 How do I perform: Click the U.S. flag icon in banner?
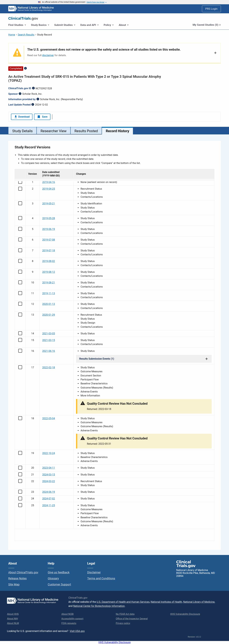(x=39, y=2)
